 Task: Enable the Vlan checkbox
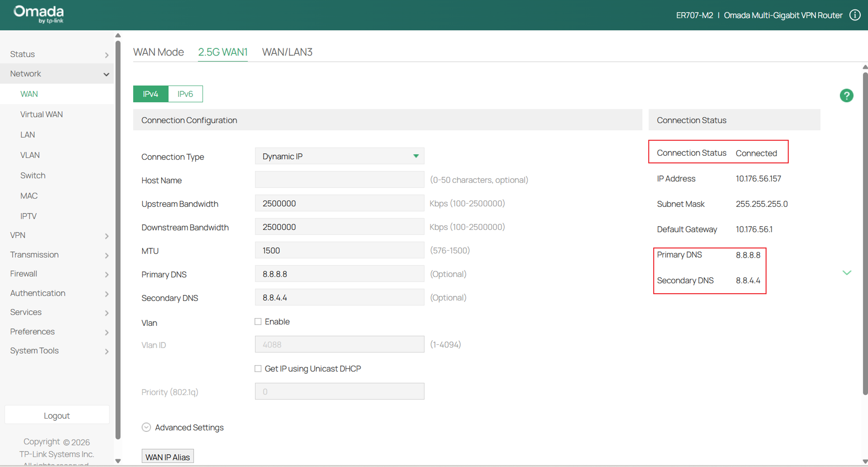[x=258, y=322]
